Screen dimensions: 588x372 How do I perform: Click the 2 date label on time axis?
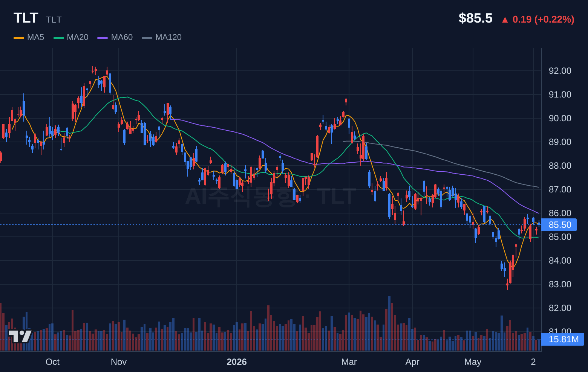pyautogui.click(x=533, y=362)
